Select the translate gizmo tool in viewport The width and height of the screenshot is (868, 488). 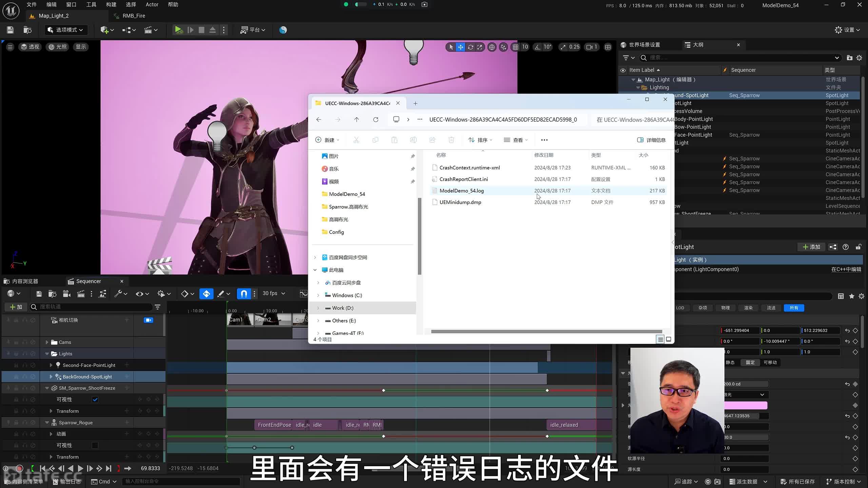coord(460,47)
